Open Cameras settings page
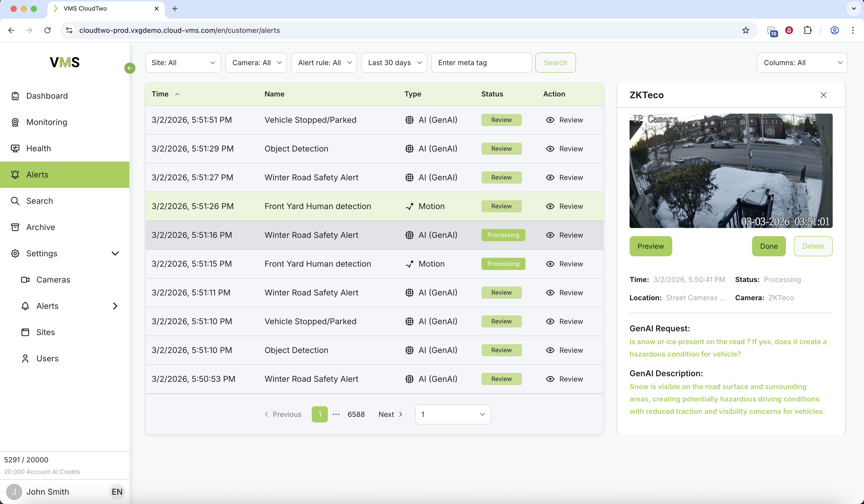The width and height of the screenshot is (864, 504). tap(53, 280)
